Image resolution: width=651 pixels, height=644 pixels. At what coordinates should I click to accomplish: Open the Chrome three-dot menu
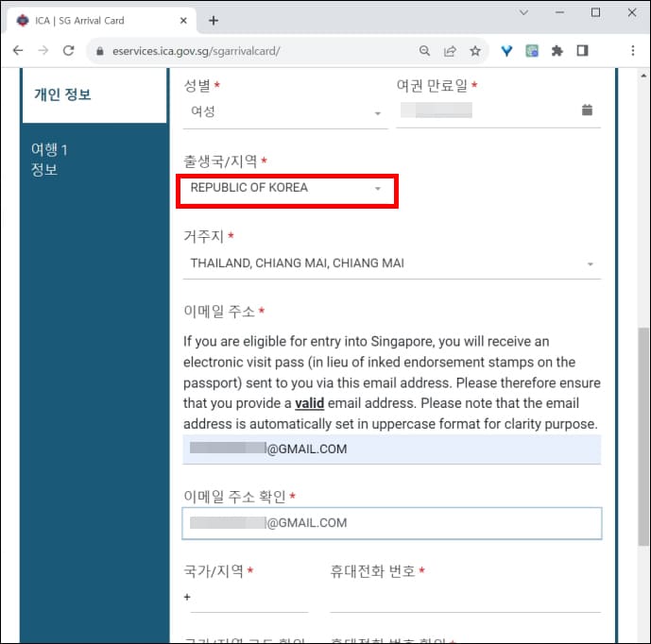click(x=633, y=51)
